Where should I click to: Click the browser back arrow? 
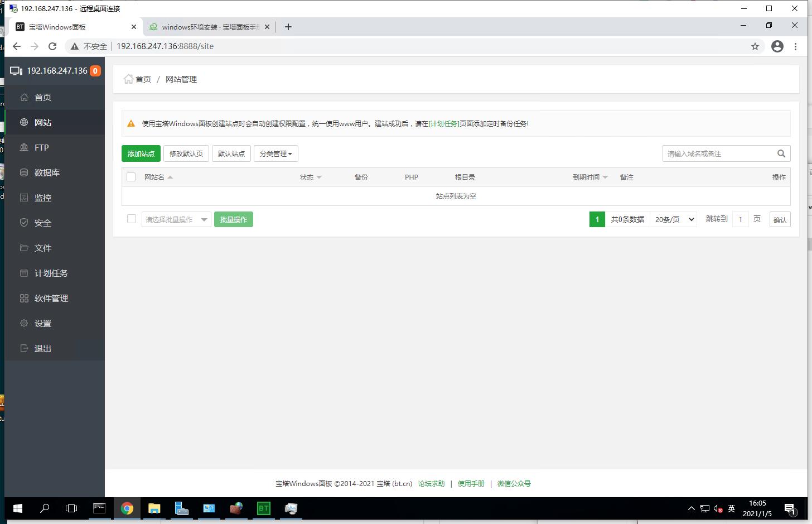17,46
